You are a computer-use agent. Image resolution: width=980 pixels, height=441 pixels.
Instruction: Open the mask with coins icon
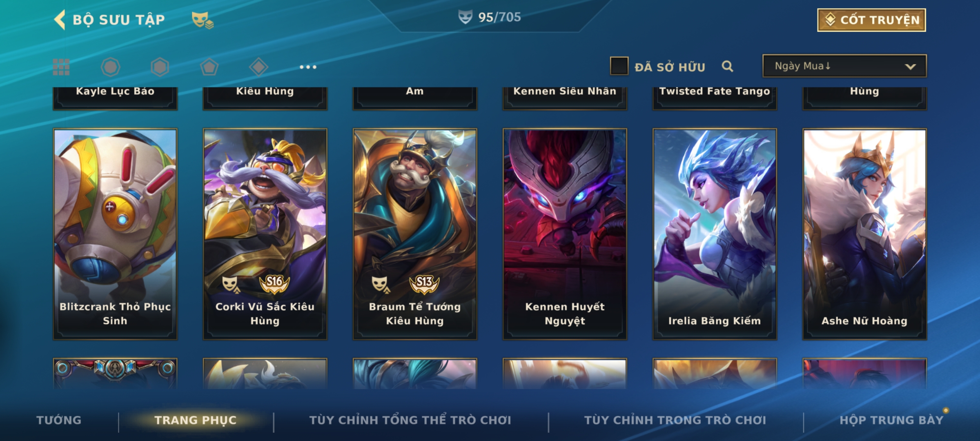203,20
